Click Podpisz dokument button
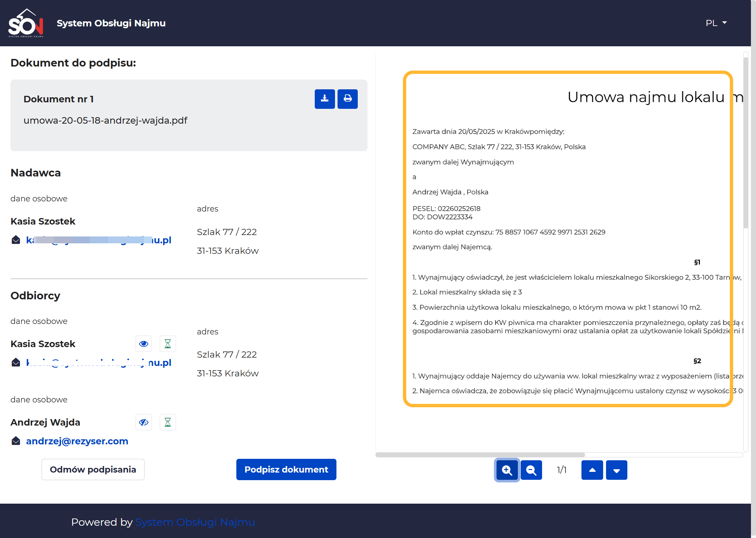The height and width of the screenshot is (538, 756). [x=286, y=470]
